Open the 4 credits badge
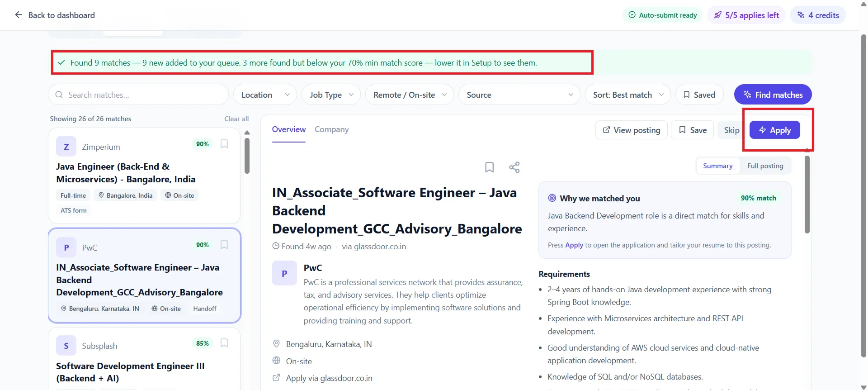Screen dimensions: 868x390 (818, 15)
